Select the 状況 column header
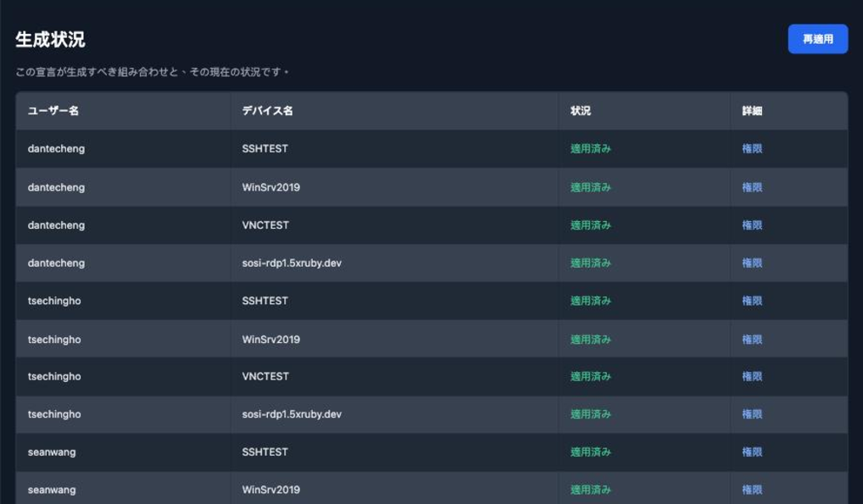 581,111
